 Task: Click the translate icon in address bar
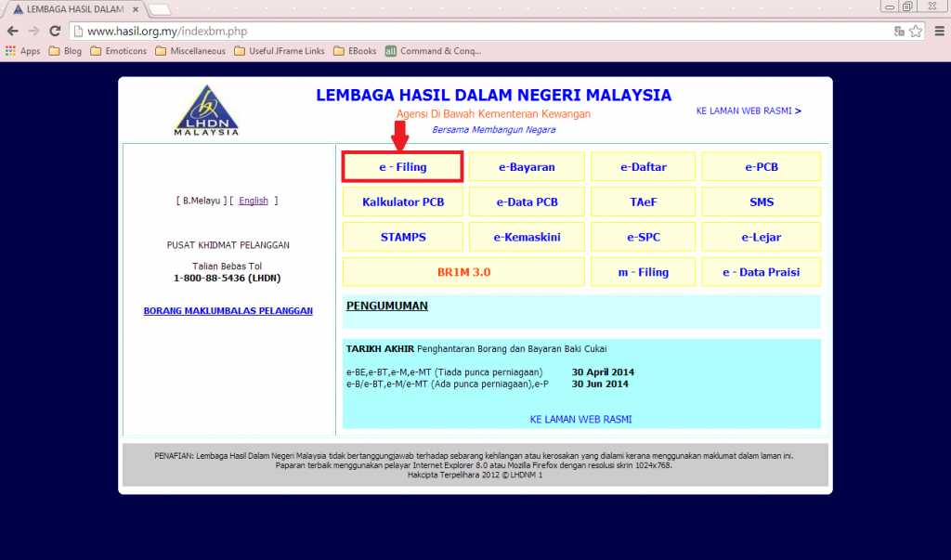point(899,31)
